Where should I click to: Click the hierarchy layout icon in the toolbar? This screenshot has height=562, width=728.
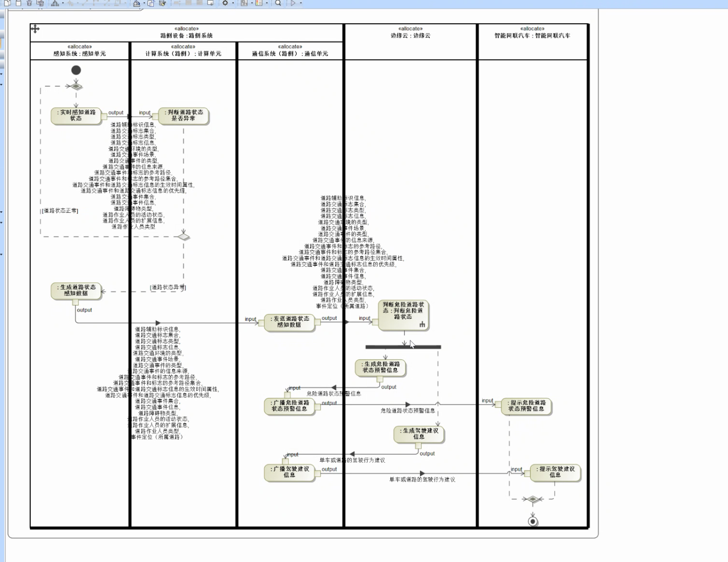pyautogui.click(x=55, y=3)
